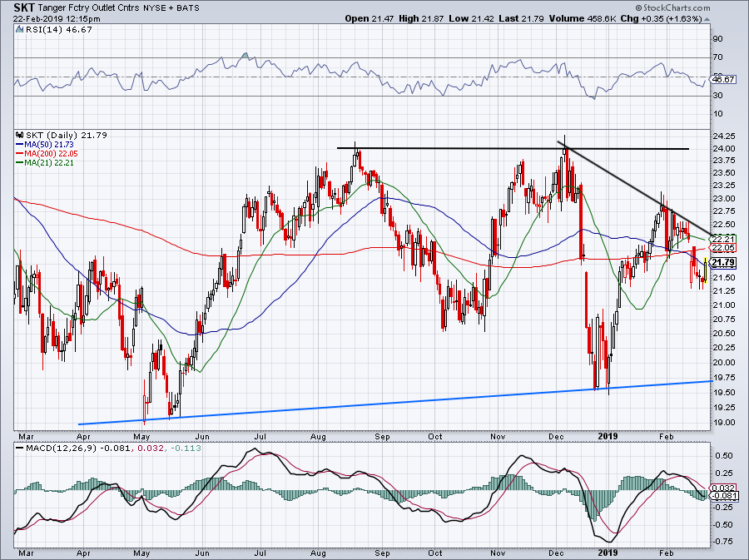Click the 'MA(50) 21.73' legend text
Image resolution: width=749 pixels, height=560 pixels.
click(x=50, y=145)
